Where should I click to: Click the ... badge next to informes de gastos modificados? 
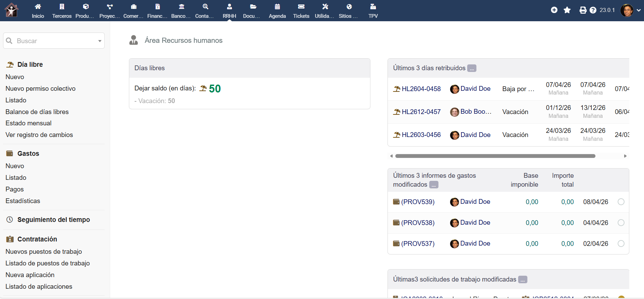click(434, 185)
